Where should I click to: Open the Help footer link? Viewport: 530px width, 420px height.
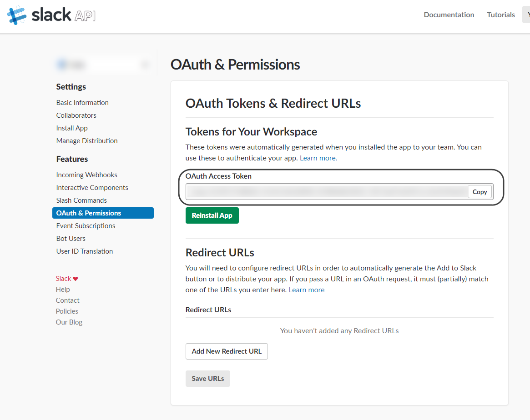tap(63, 290)
